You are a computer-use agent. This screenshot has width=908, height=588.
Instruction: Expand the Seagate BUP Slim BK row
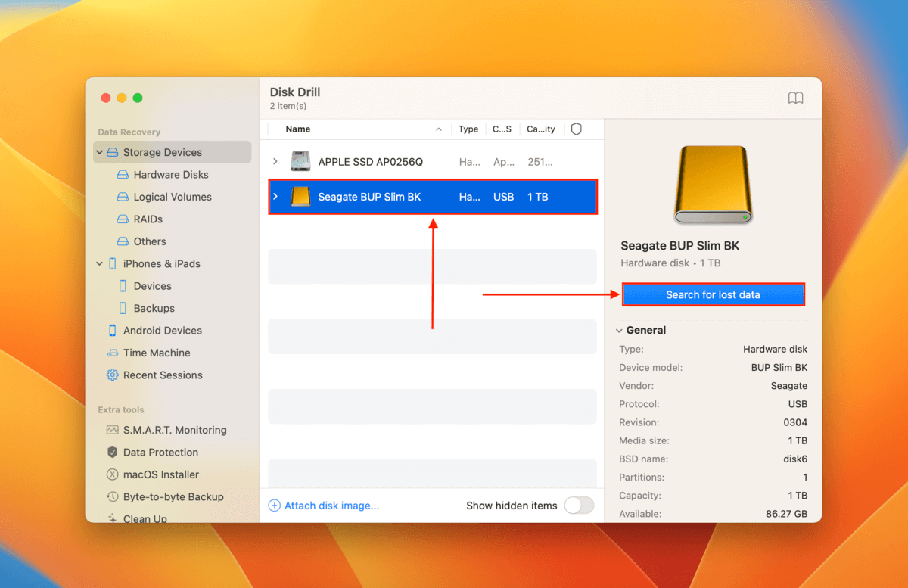pyautogui.click(x=275, y=197)
